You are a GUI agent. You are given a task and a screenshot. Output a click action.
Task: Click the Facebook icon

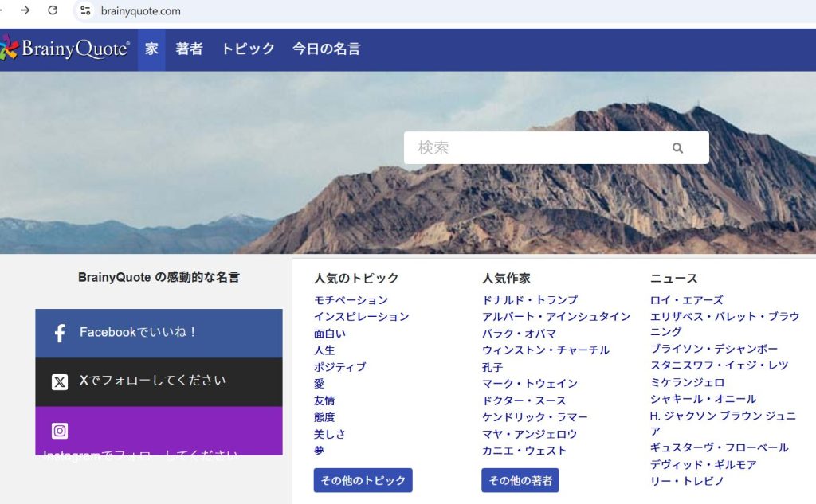[x=60, y=333]
